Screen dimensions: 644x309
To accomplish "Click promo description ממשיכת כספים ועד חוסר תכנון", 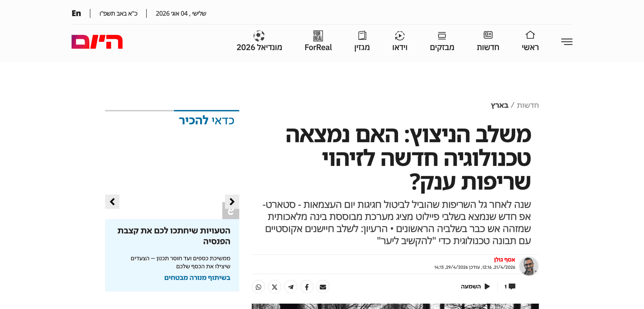I will click(180, 262).
